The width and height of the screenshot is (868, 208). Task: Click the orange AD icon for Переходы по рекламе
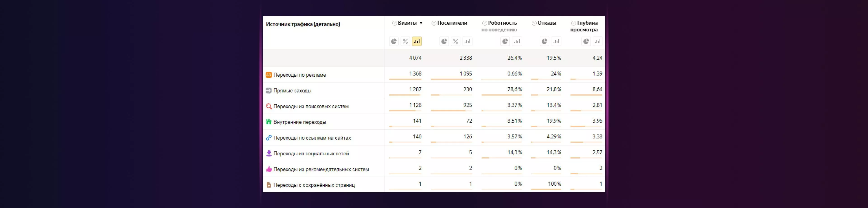tap(269, 75)
